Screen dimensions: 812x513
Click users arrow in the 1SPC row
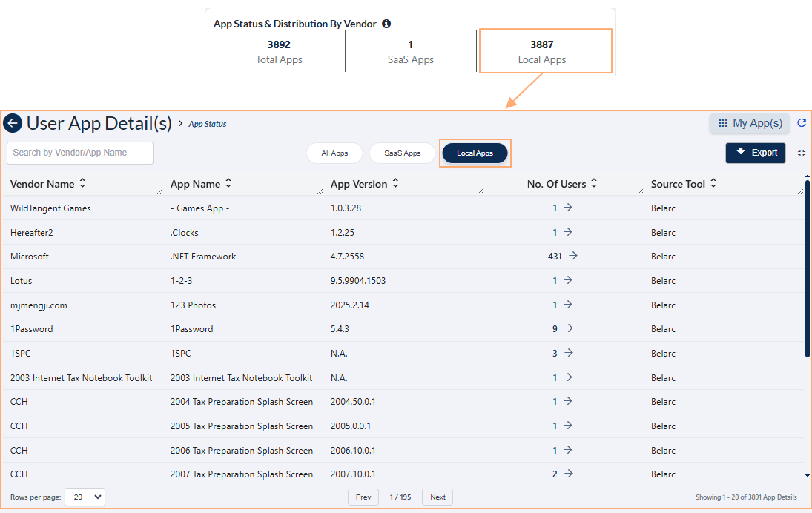568,353
